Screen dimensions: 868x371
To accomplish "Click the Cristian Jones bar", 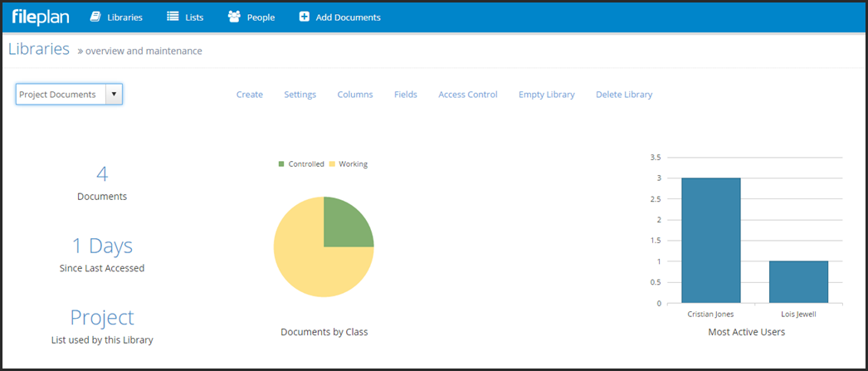I will coord(711,241).
